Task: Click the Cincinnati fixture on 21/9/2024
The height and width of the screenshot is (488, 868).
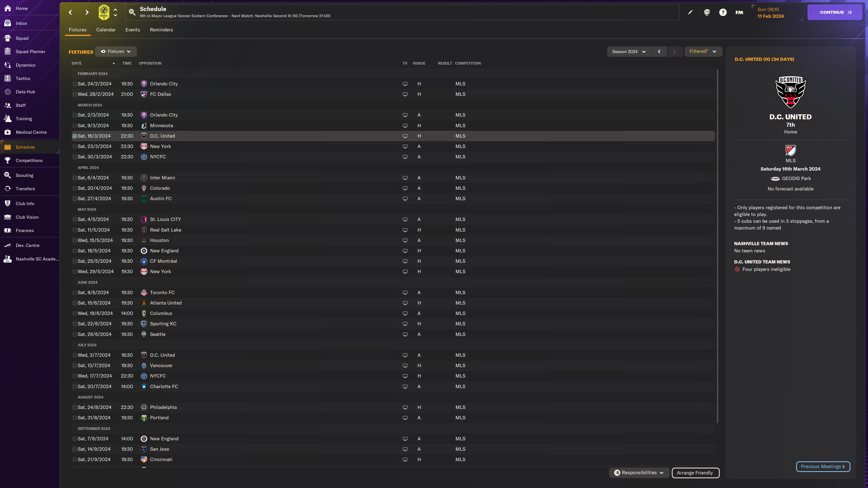Action: 393,459
